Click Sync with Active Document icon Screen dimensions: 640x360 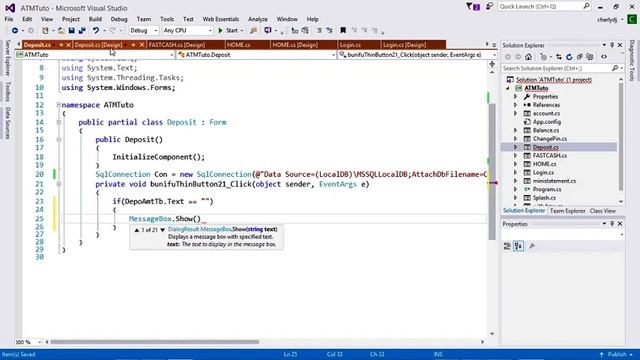click(x=559, y=57)
